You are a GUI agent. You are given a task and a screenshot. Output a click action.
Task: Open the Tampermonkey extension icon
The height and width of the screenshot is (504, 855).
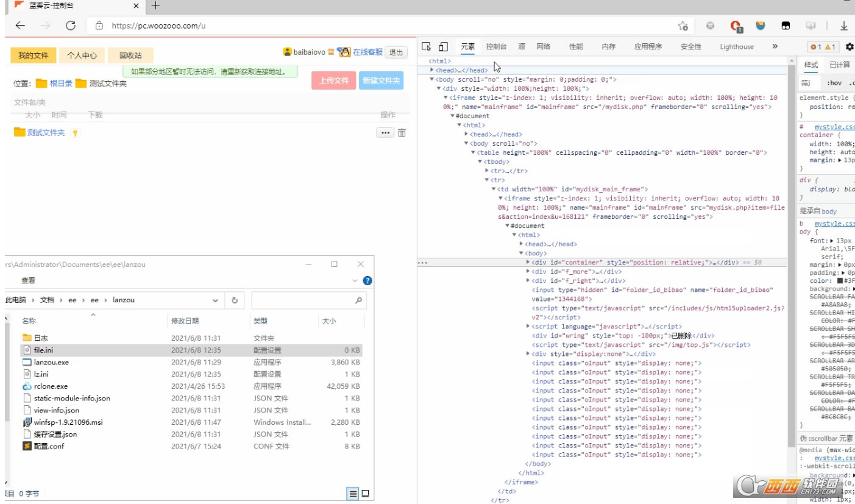[786, 26]
